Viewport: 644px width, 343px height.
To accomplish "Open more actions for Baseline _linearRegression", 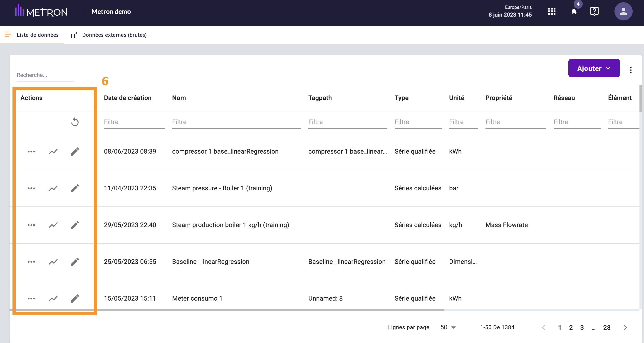I will (31, 262).
